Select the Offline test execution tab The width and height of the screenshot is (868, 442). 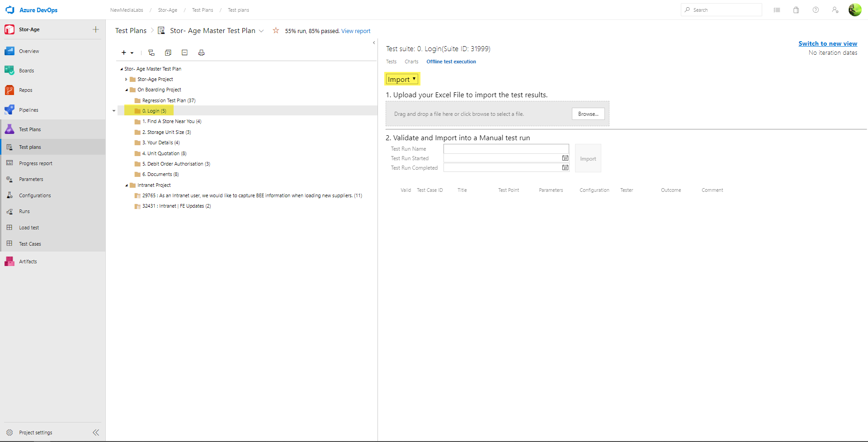click(451, 62)
